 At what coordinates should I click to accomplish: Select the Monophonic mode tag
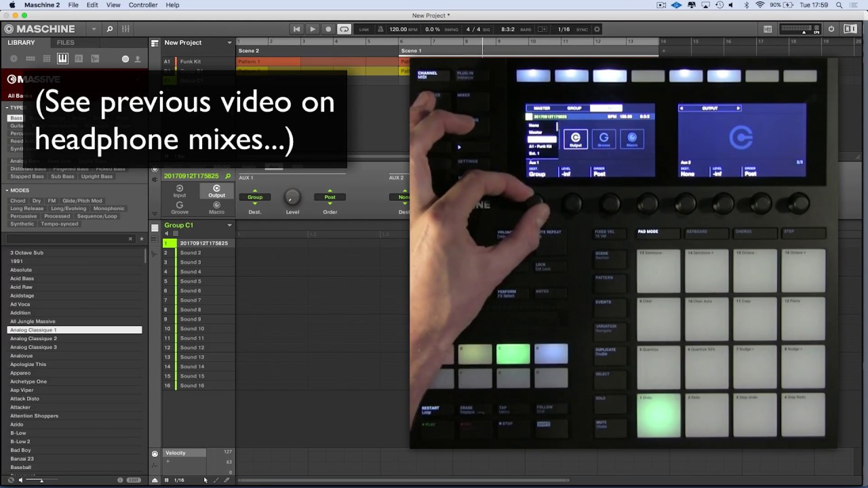point(109,209)
